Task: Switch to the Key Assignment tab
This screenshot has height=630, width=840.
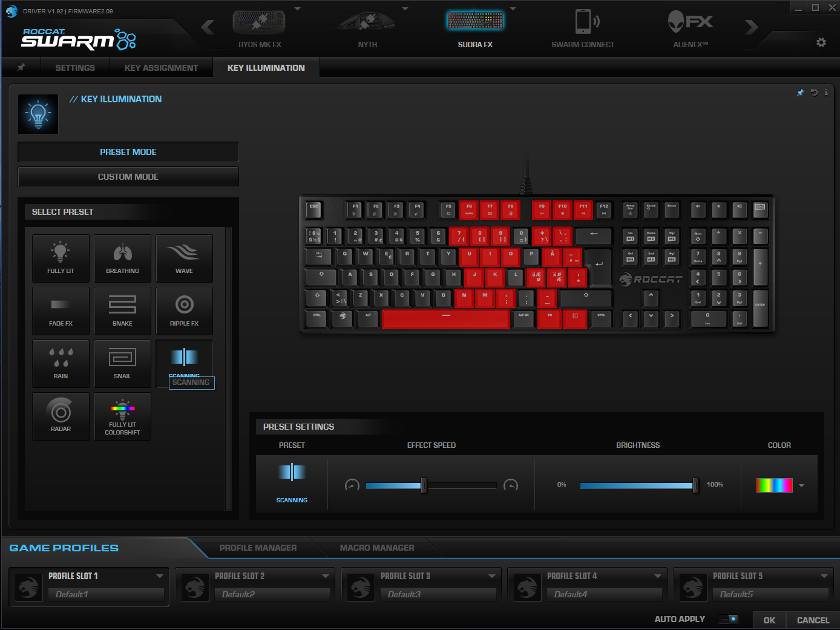Action: tap(161, 68)
